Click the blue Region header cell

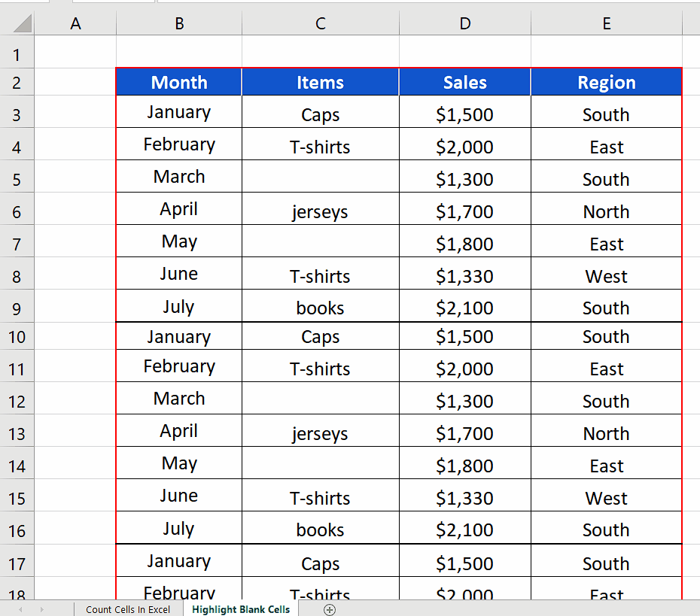coord(606,82)
